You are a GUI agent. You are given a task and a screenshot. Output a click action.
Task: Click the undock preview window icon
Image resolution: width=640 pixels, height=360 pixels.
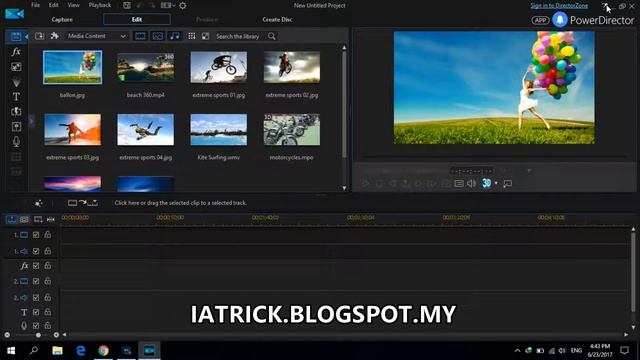coord(508,184)
